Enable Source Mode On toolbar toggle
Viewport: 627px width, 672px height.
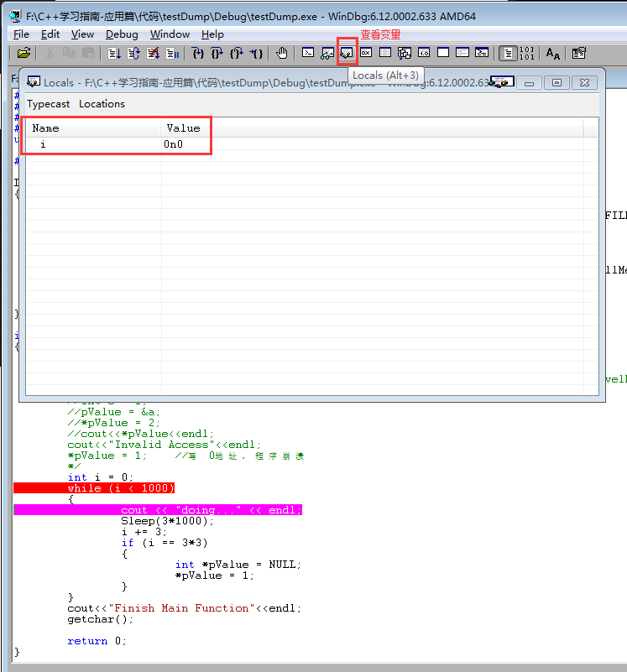pos(508,53)
